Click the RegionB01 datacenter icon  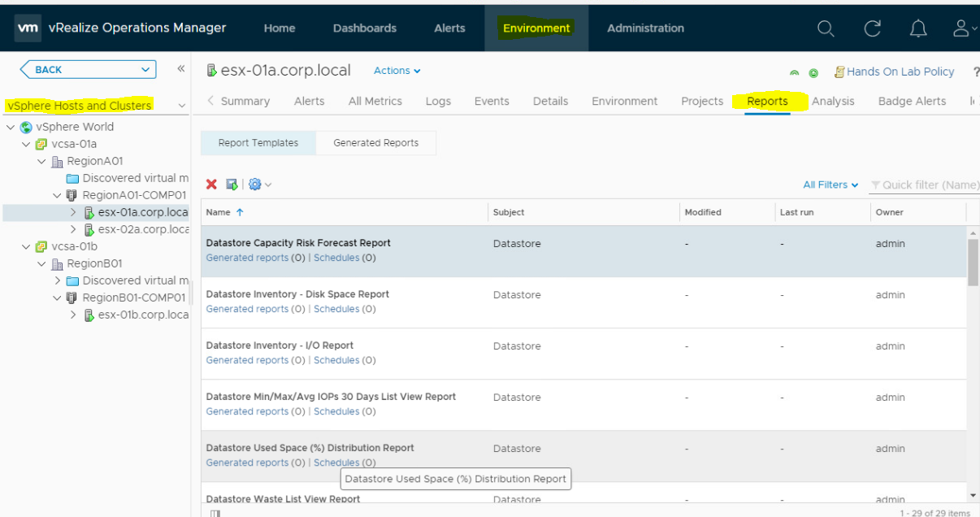tap(57, 263)
